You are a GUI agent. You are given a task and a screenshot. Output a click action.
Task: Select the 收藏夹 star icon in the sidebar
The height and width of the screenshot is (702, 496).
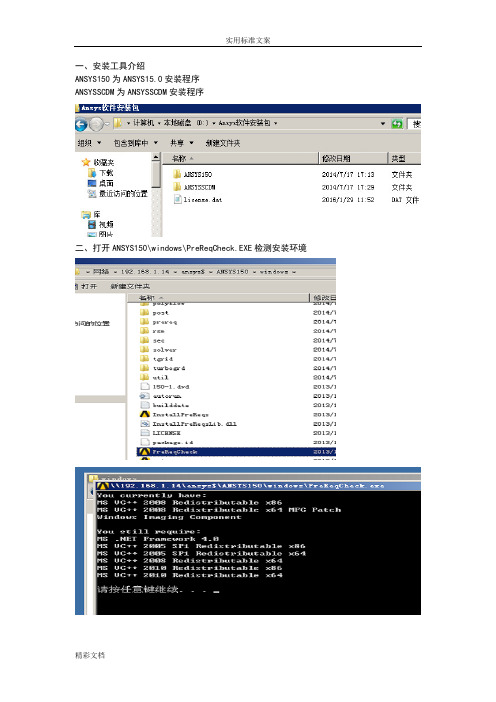pos(86,162)
